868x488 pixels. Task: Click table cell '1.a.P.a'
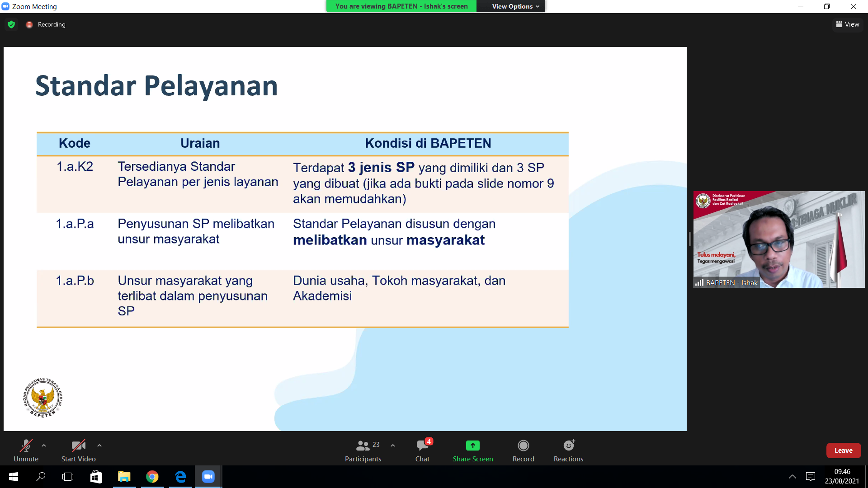(x=75, y=224)
